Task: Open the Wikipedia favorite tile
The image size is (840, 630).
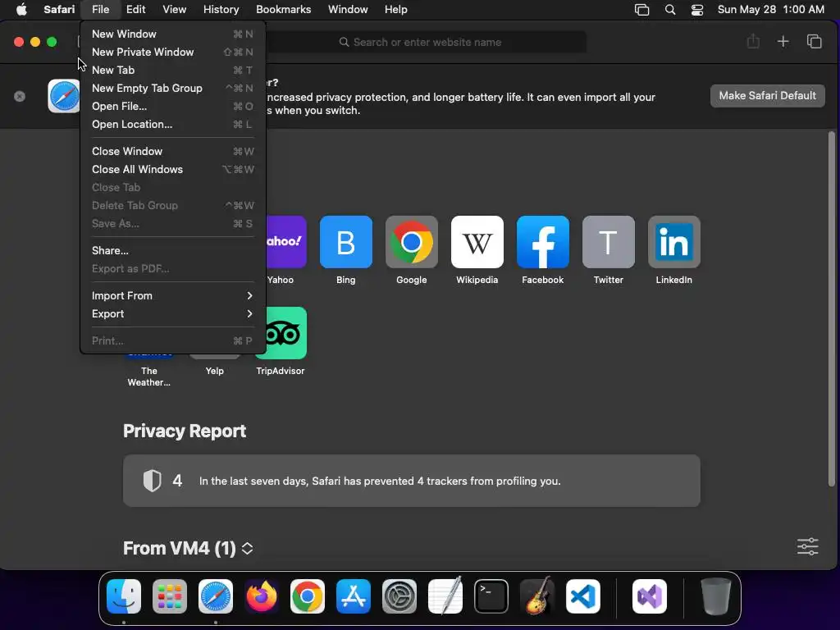Action: click(x=477, y=242)
